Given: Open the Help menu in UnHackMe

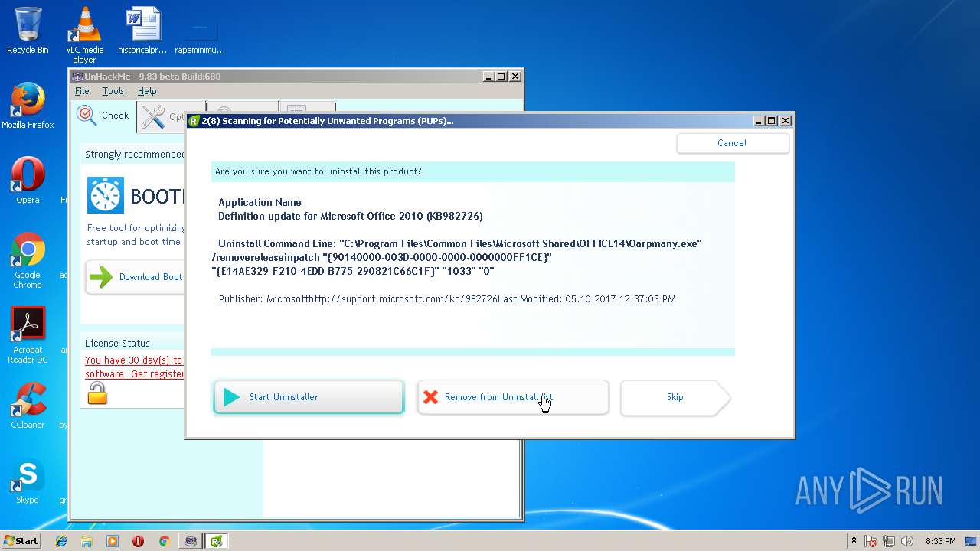Looking at the screenshot, I should click(147, 91).
